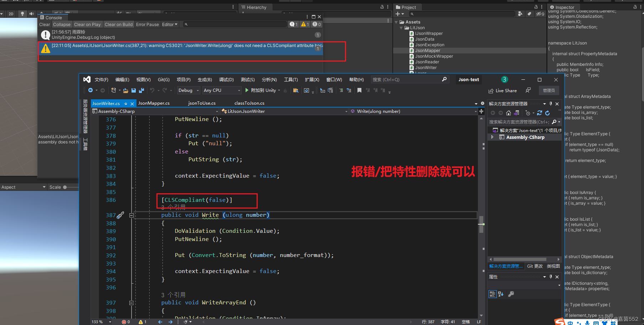The width and height of the screenshot is (644, 325).
Task: Collapse the Write method on line 387
Action: pos(131,215)
